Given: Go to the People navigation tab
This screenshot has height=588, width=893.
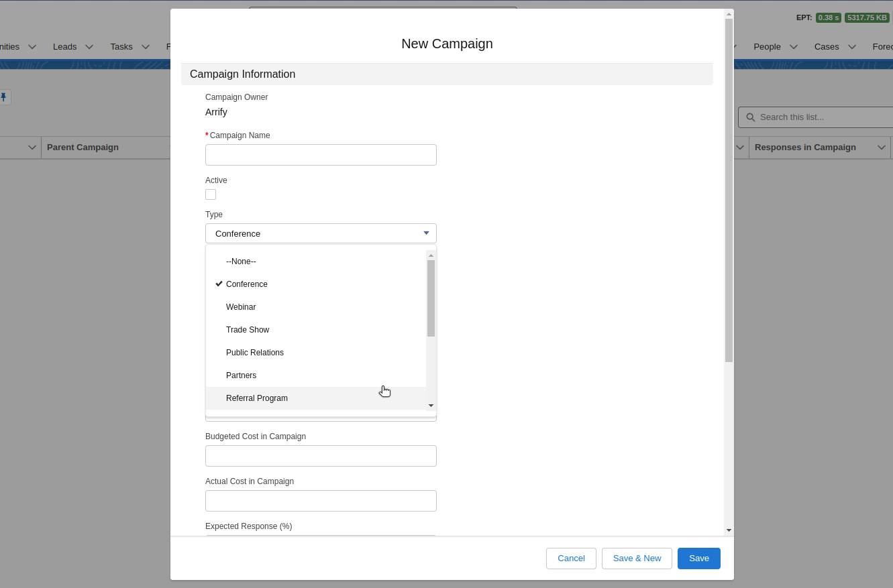Looking at the screenshot, I should coord(767,47).
